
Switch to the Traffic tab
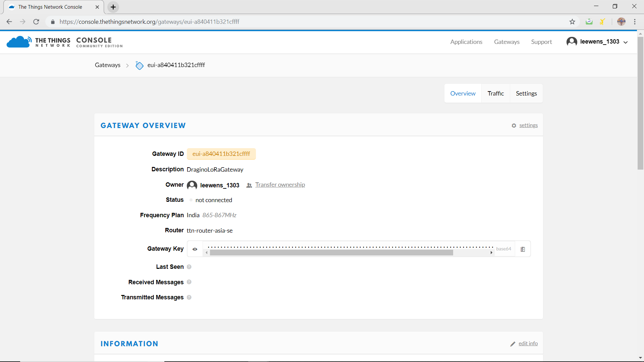[x=495, y=94]
